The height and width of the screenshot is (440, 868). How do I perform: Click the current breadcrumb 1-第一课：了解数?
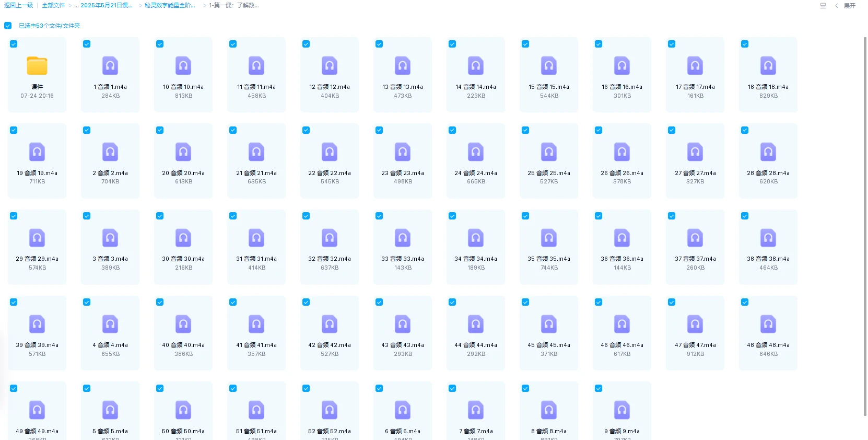234,5
